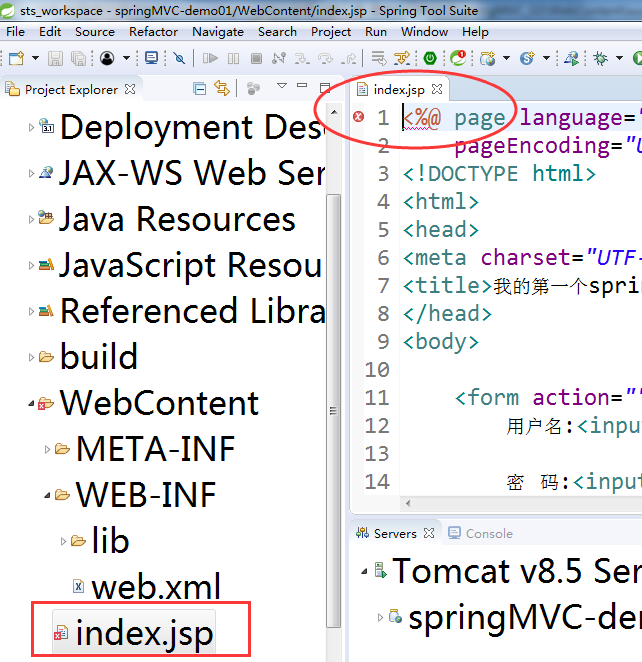Toggle Use Step Filters icon
The image size is (642, 662).
point(402,58)
